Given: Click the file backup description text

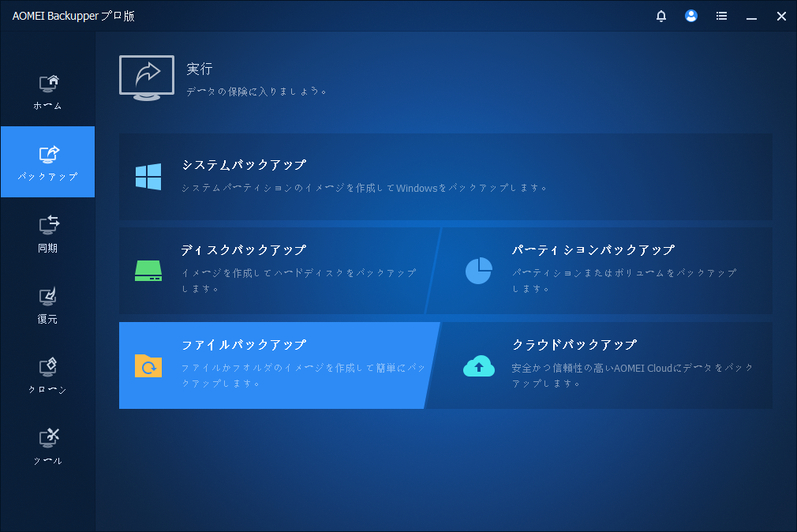Looking at the screenshot, I should (x=304, y=376).
